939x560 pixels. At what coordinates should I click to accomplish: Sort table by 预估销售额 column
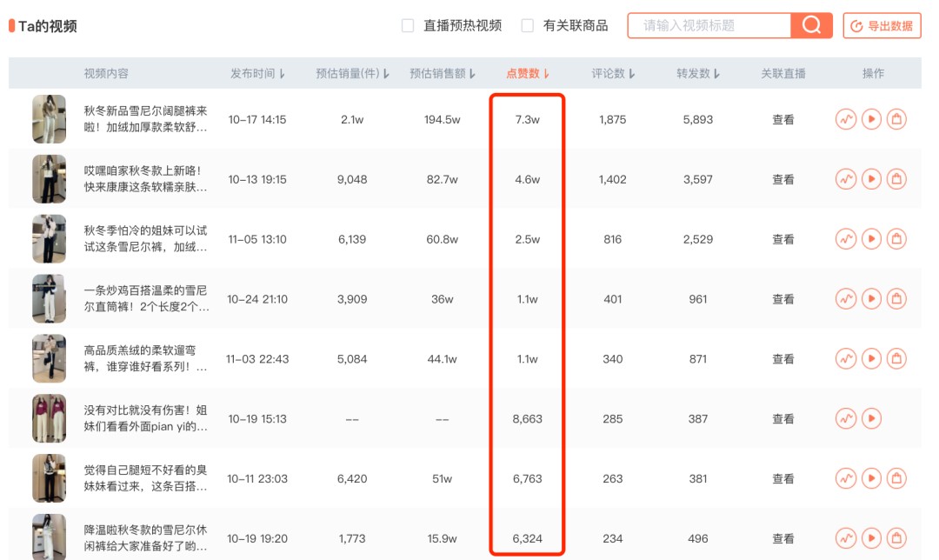pyautogui.click(x=442, y=73)
